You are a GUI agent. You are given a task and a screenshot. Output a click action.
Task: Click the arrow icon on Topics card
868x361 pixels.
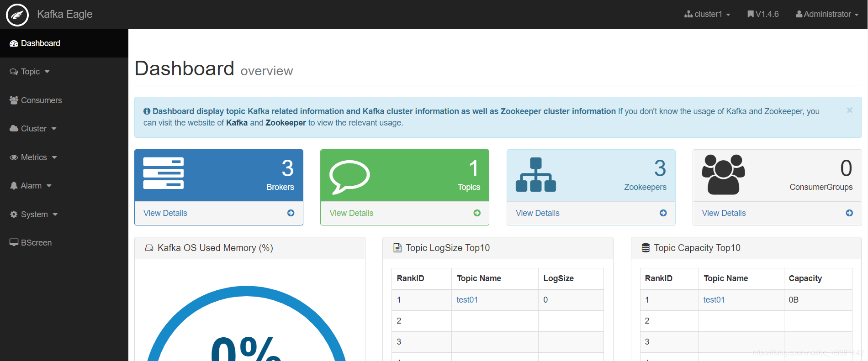tap(477, 213)
